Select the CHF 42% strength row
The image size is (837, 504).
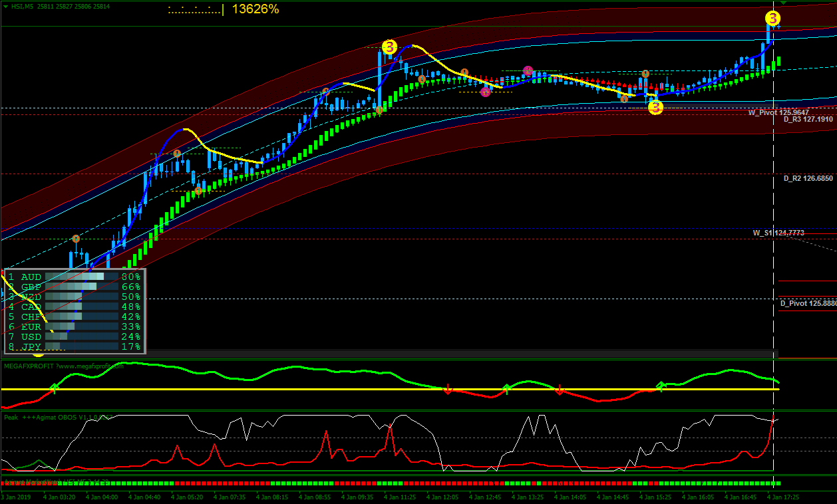(75, 316)
